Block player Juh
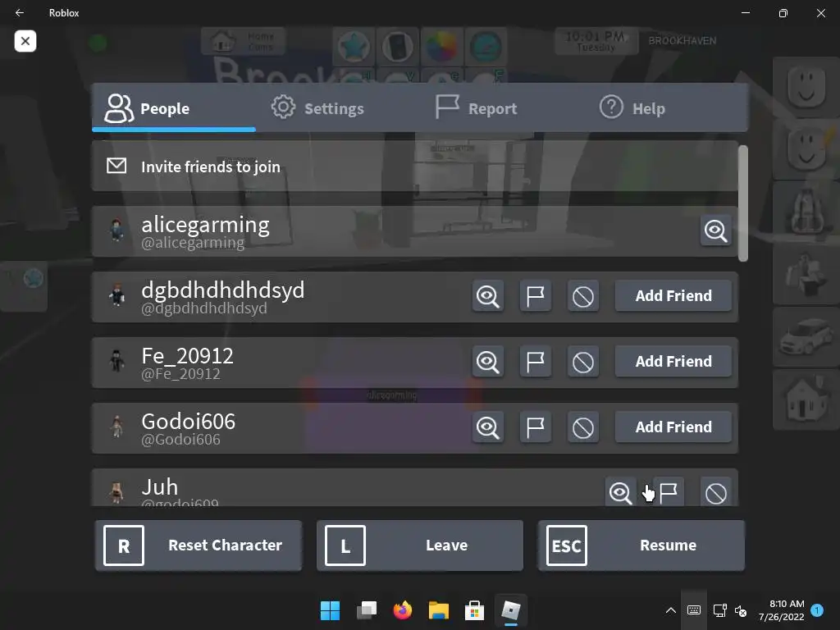 715,492
